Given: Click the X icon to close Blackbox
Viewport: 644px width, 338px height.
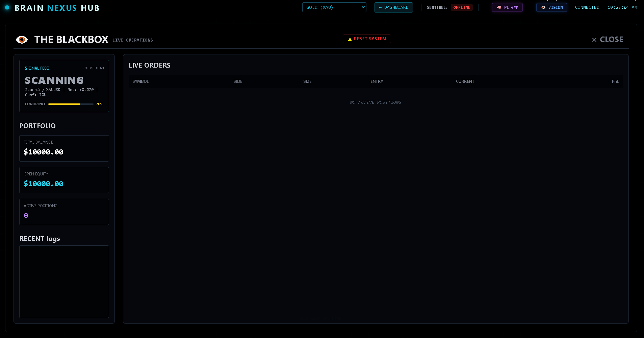Looking at the screenshot, I should point(594,40).
